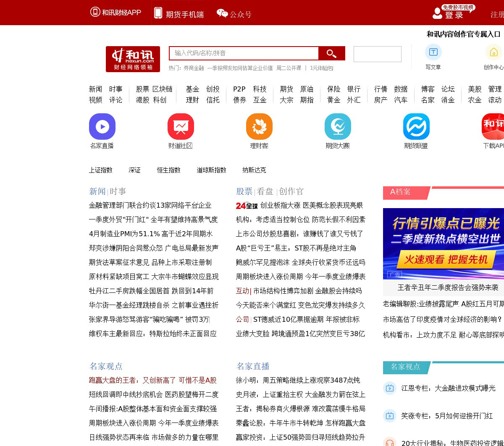Click the 和讯 hexun.com logo
Image resolution: width=504 pixels, height=446 pixels.
pyautogui.click(x=133, y=59)
